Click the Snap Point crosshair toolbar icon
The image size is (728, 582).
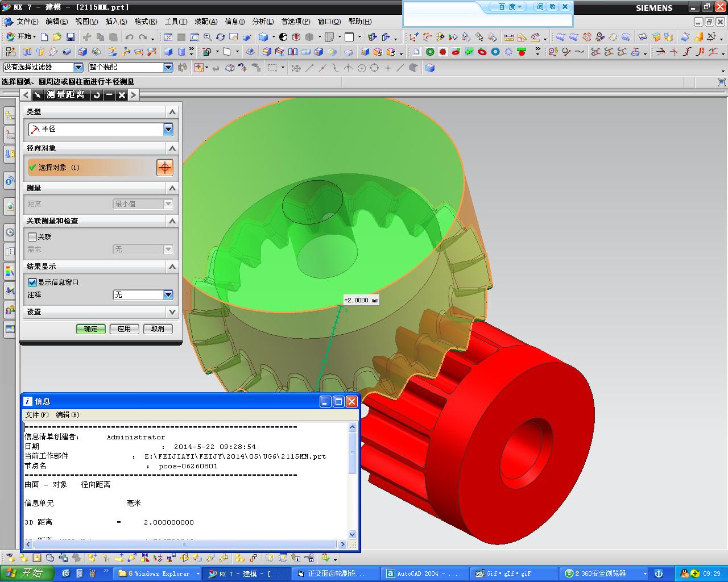(x=198, y=68)
